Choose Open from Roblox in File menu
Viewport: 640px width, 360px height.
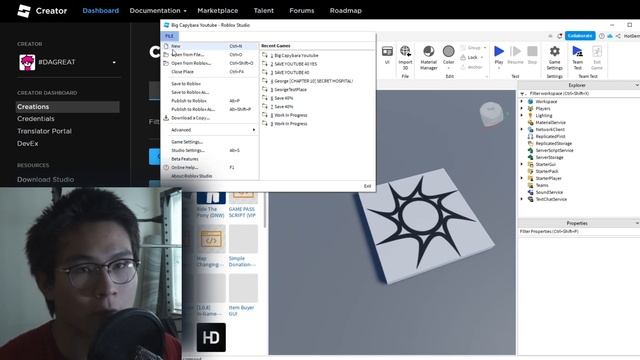(x=210, y=63)
